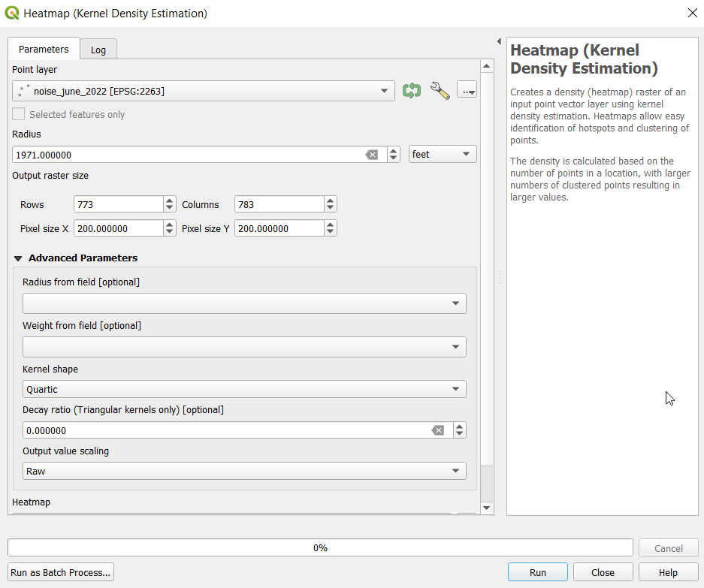Click the QGIS logo in title bar
This screenshot has width=704, height=588.
pos(12,13)
